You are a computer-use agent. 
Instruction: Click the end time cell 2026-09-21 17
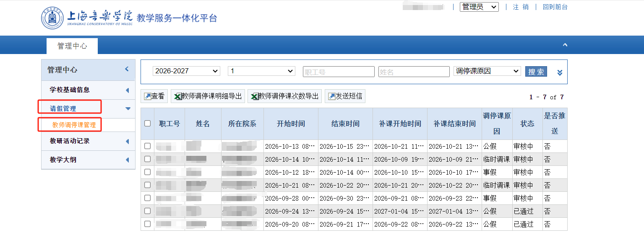[345, 225]
